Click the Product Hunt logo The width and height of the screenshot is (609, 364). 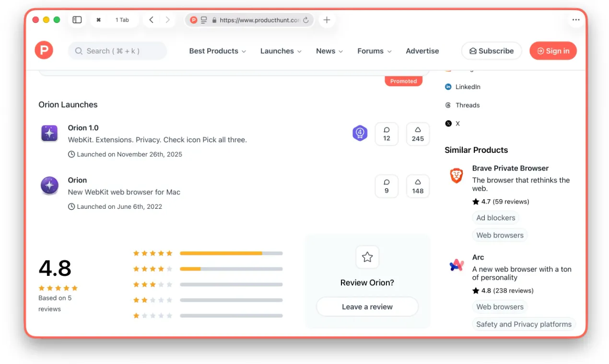(44, 50)
